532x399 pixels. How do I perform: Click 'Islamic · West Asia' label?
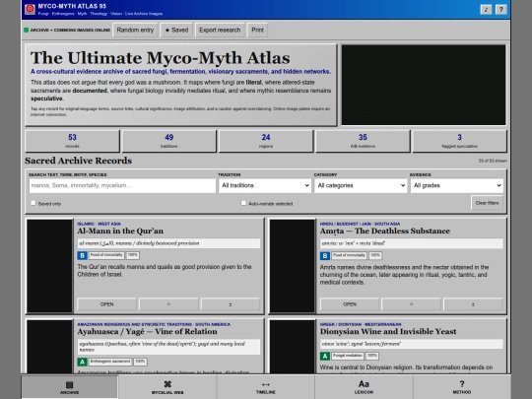point(100,224)
